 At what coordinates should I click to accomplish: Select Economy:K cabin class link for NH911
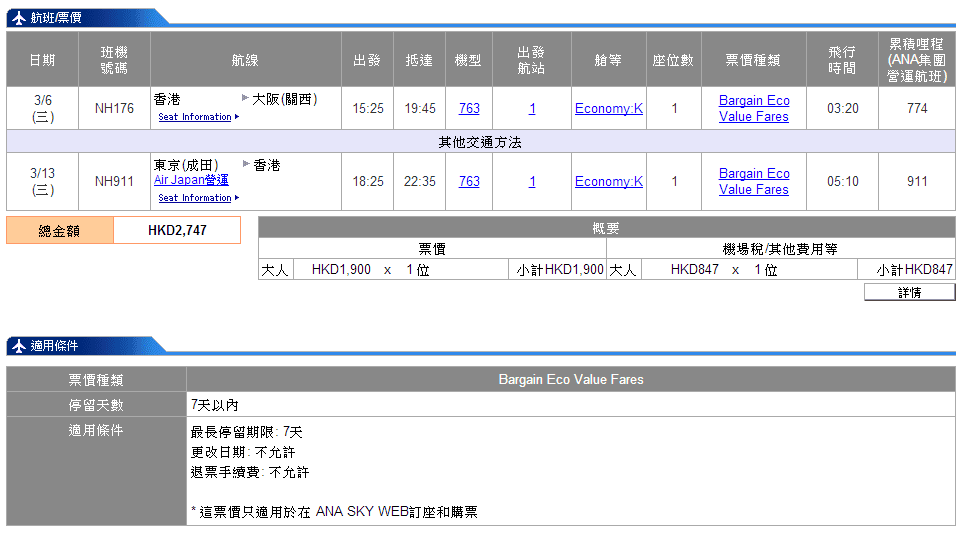tap(608, 181)
